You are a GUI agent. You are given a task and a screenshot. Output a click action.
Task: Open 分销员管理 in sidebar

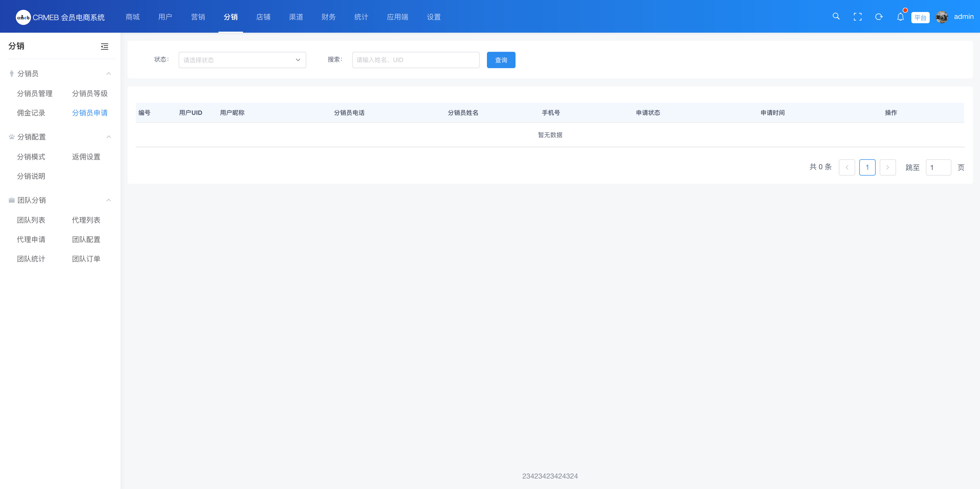(x=35, y=93)
